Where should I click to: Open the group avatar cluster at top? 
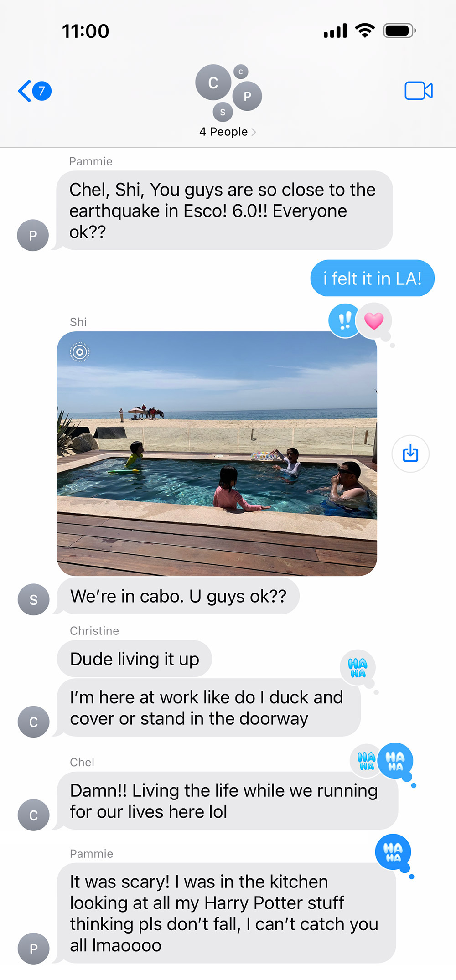pyautogui.click(x=228, y=93)
